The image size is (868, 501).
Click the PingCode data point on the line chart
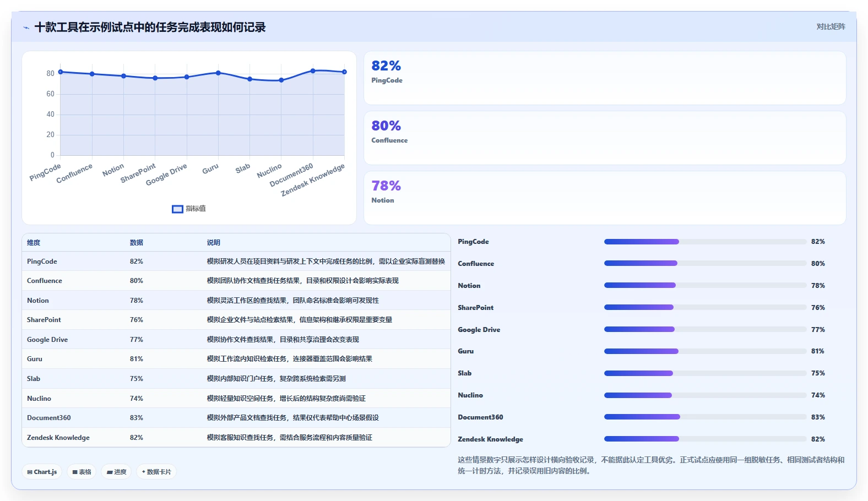[x=61, y=72]
